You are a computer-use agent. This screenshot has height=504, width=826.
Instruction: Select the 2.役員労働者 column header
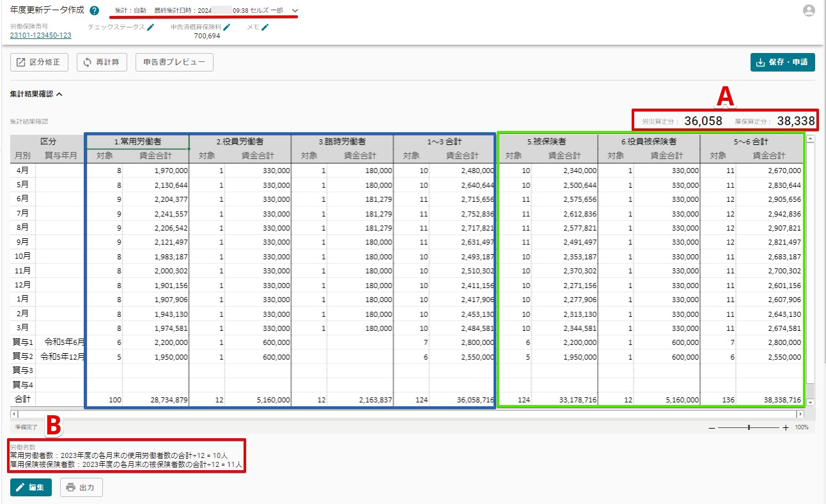pos(240,142)
